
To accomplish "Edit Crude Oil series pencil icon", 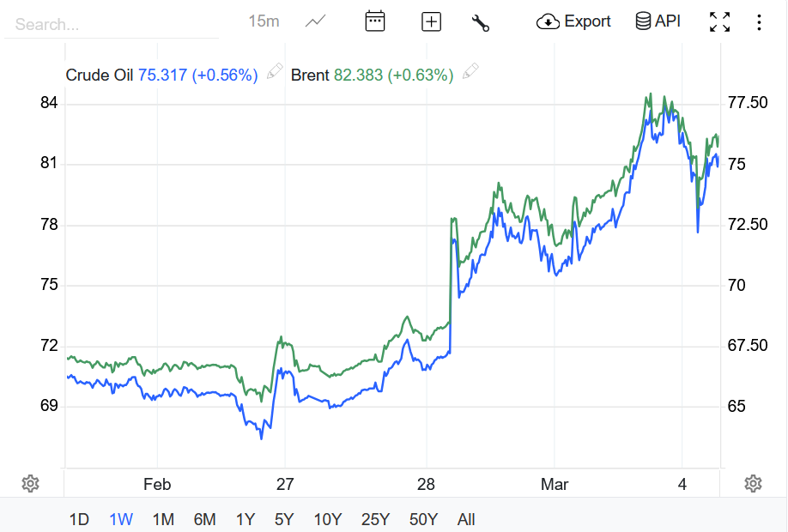I will (x=275, y=73).
